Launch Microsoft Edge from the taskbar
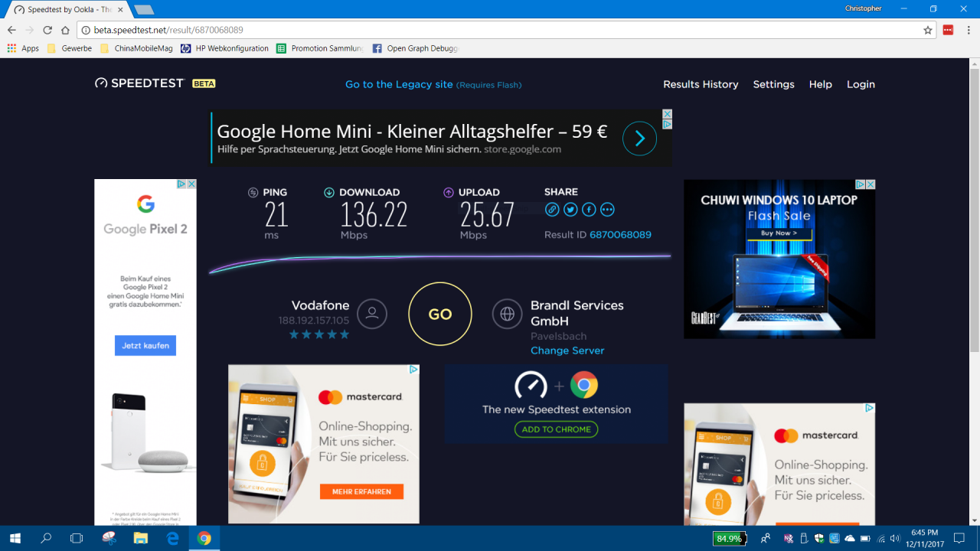Screen dimensions: 980x551 [x=173, y=538]
